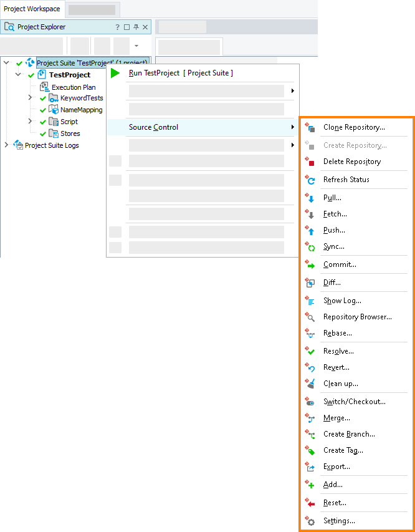Click the Repository Browser magnifier icon

tap(310, 317)
